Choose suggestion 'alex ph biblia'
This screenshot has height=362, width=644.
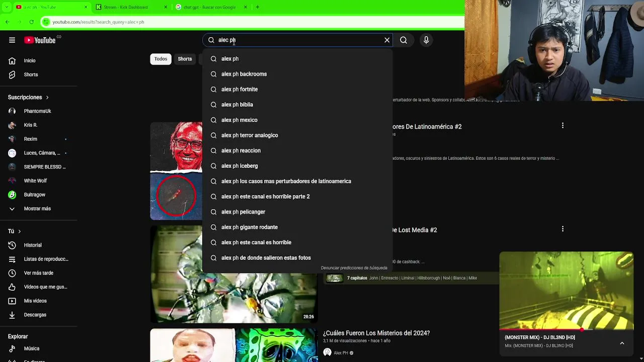(297, 105)
